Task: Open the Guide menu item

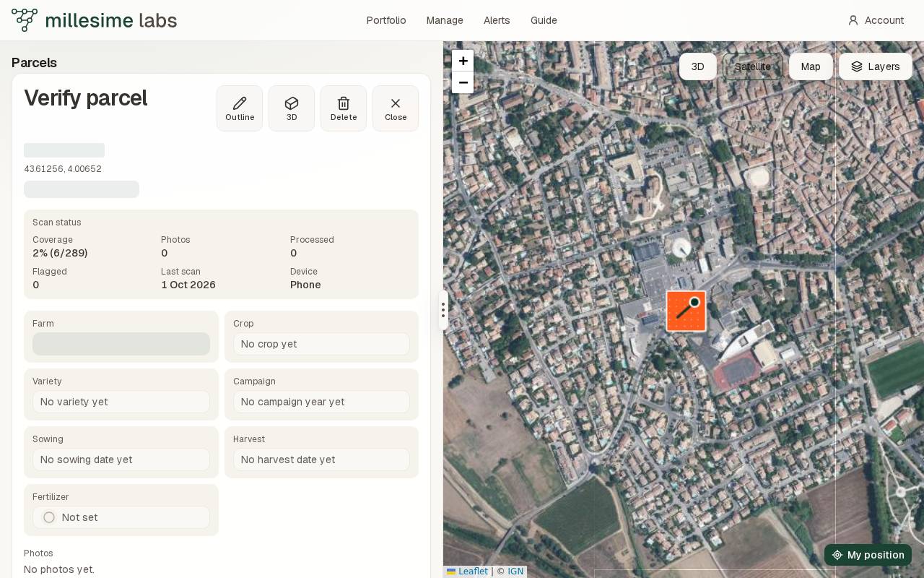Action: [x=544, y=20]
